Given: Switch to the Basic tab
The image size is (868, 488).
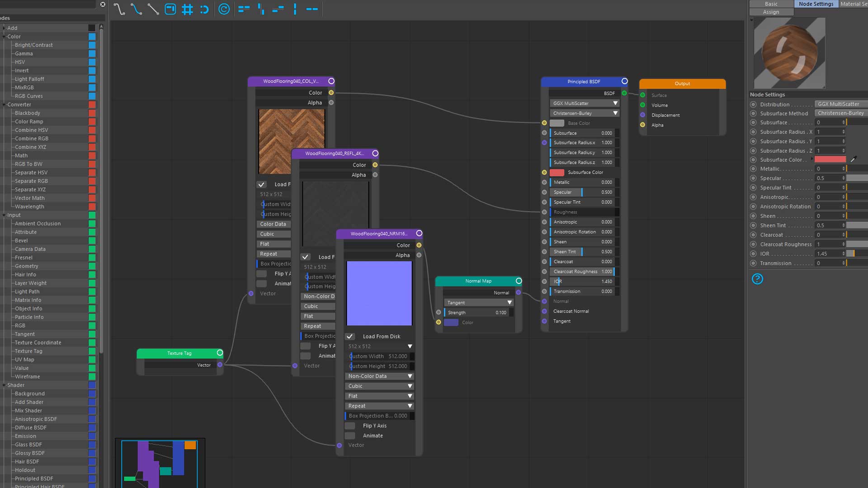Looking at the screenshot, I should pyautogui.click(x=771, y=4).
